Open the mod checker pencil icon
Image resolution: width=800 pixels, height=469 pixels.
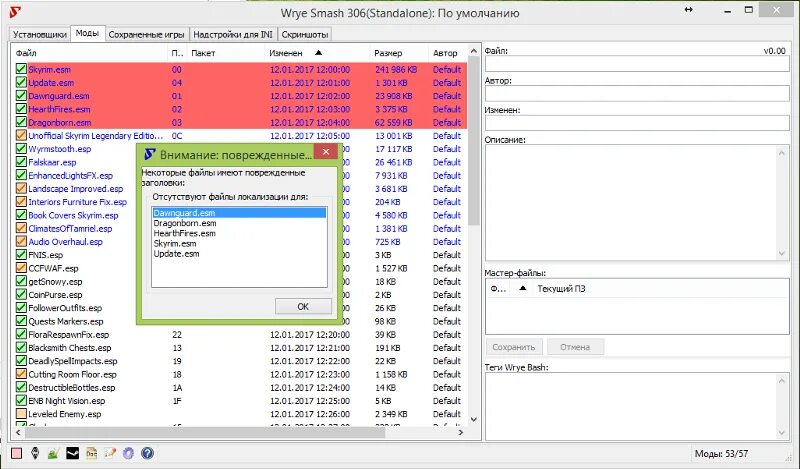point(110,453)
